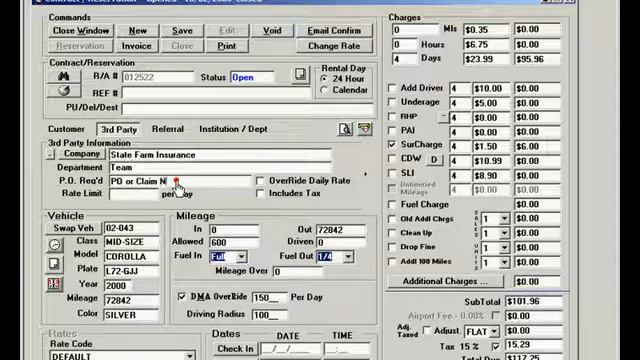The width and height of the screenshot is (640, 360).
Task: Check the CDW charge box
Action: point(392,159)
